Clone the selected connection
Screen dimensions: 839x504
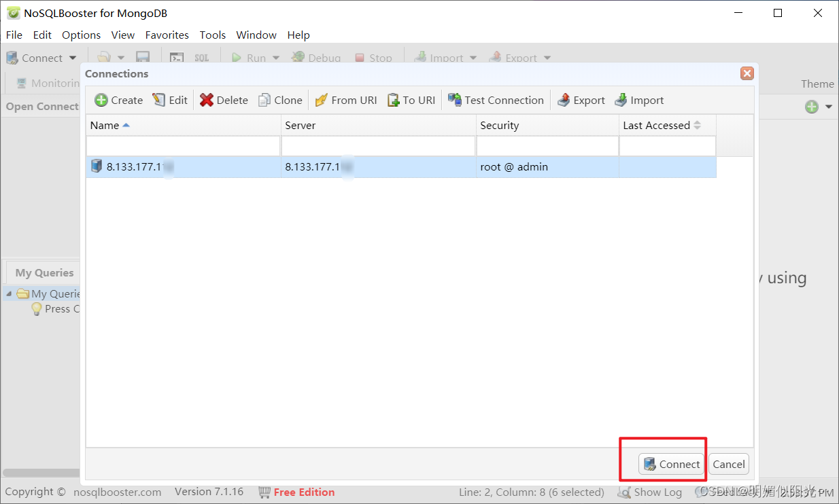280,100
